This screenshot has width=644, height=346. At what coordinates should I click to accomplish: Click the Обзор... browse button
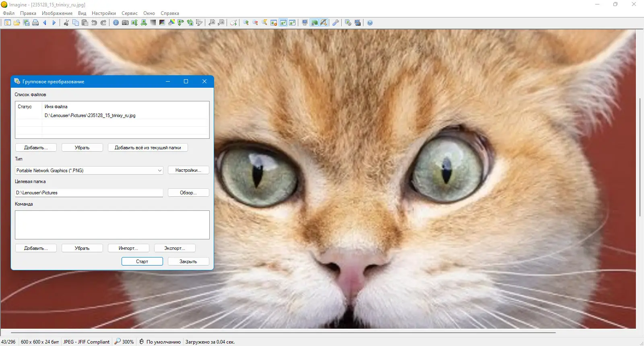coord(188,193)
